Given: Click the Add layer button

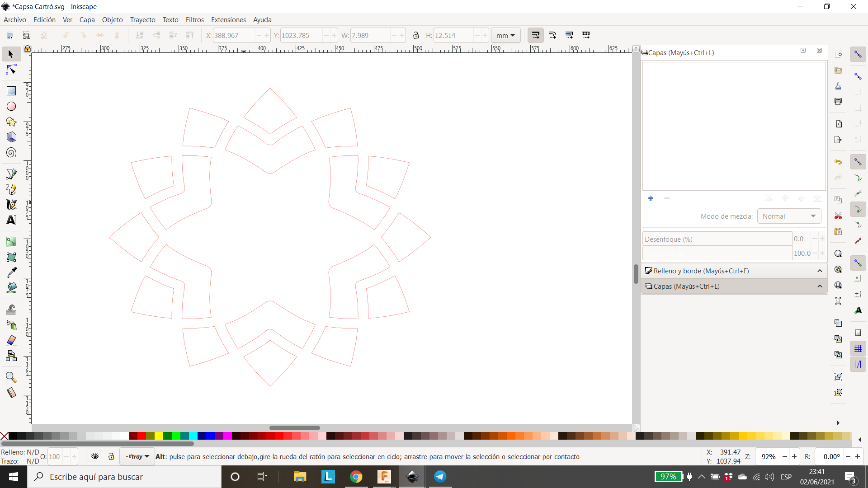Looking at the screenshot, I should 651,198.
